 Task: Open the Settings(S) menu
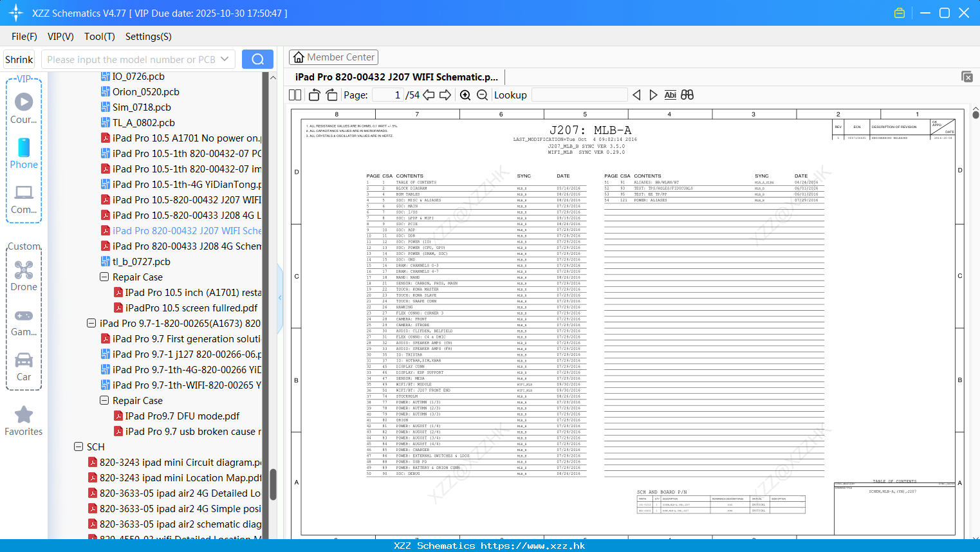(x=148, y=37)
